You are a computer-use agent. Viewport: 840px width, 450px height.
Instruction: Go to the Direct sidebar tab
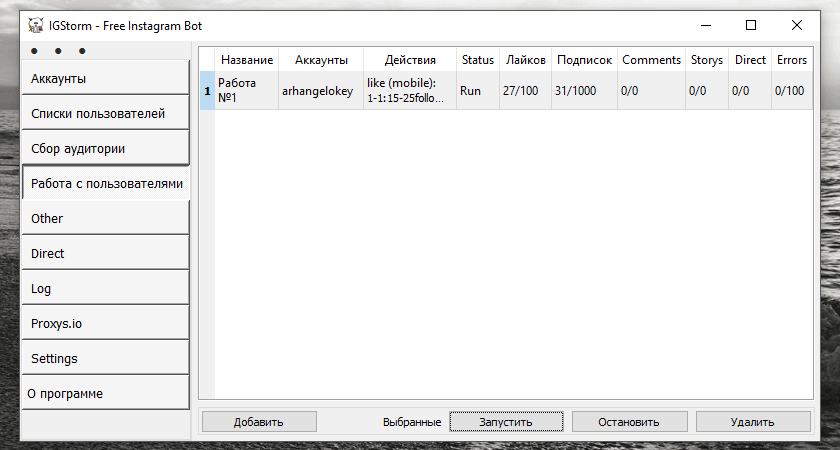pos(106,253)
